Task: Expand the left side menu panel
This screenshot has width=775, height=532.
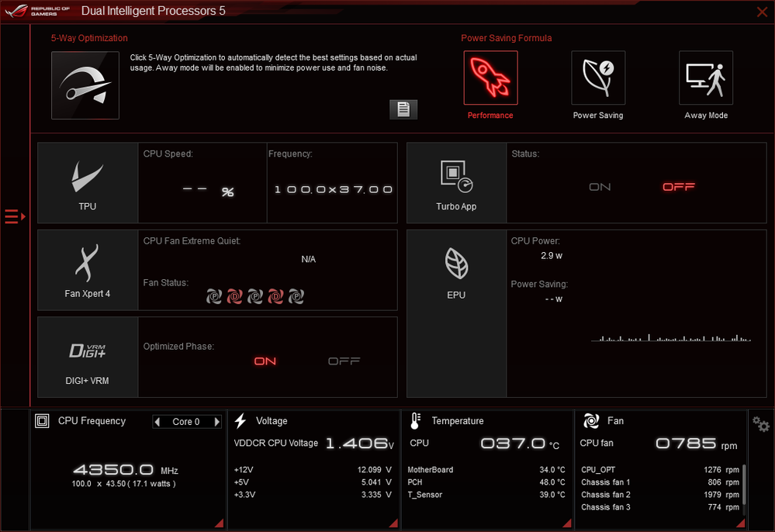Action: point(15,216)
